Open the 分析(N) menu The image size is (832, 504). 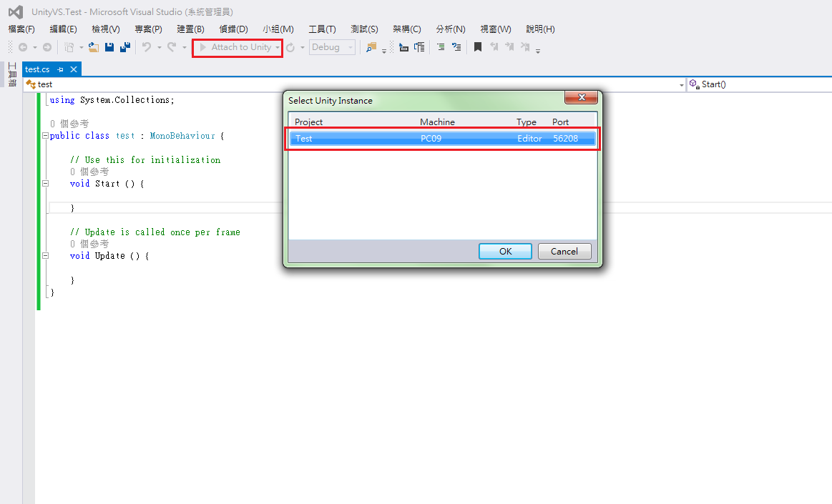click(x=451, y=29)
